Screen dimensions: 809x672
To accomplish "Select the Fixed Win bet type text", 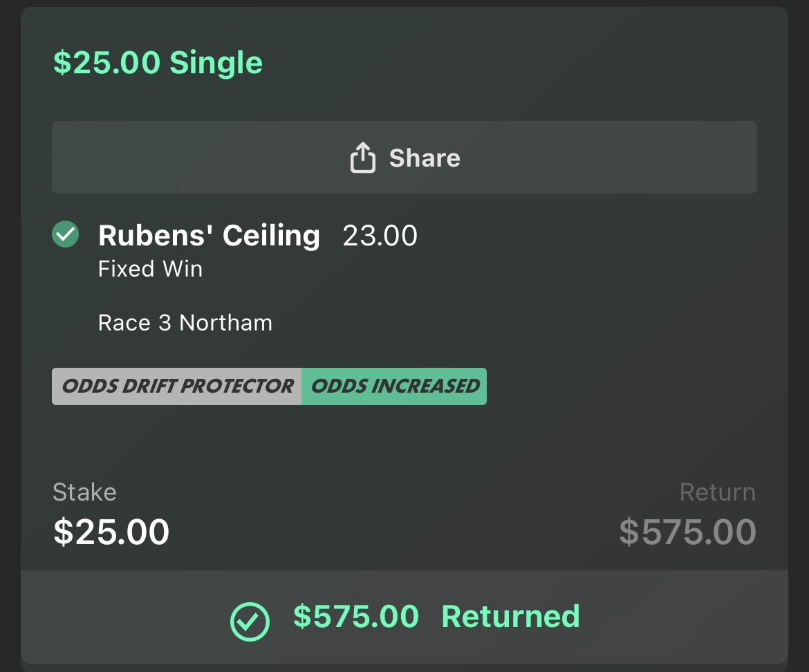I will (150, 268).
